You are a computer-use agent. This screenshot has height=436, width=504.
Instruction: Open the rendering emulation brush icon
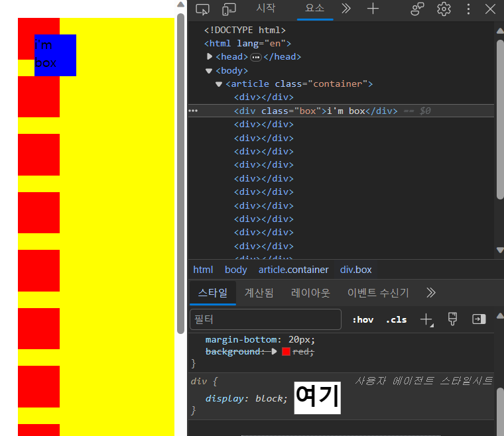(x=452, y=319)
